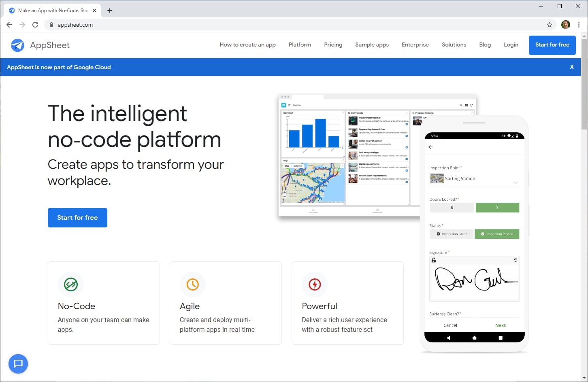
Task: Open the chat bubble widget
Action: pyautogui.click(x=18, y=363)
